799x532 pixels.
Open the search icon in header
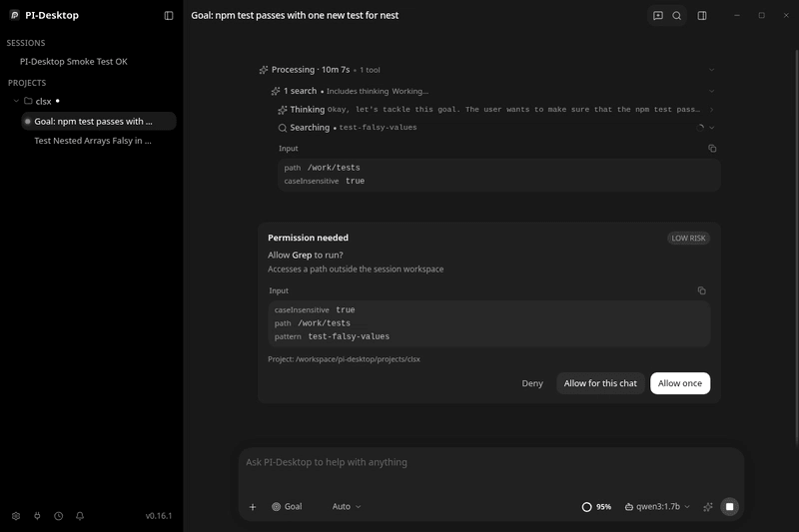(677, 16)
